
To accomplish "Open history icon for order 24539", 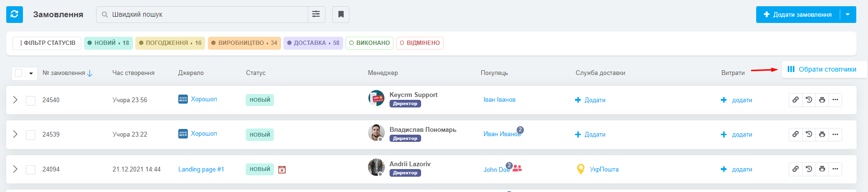I will point(809,134).
